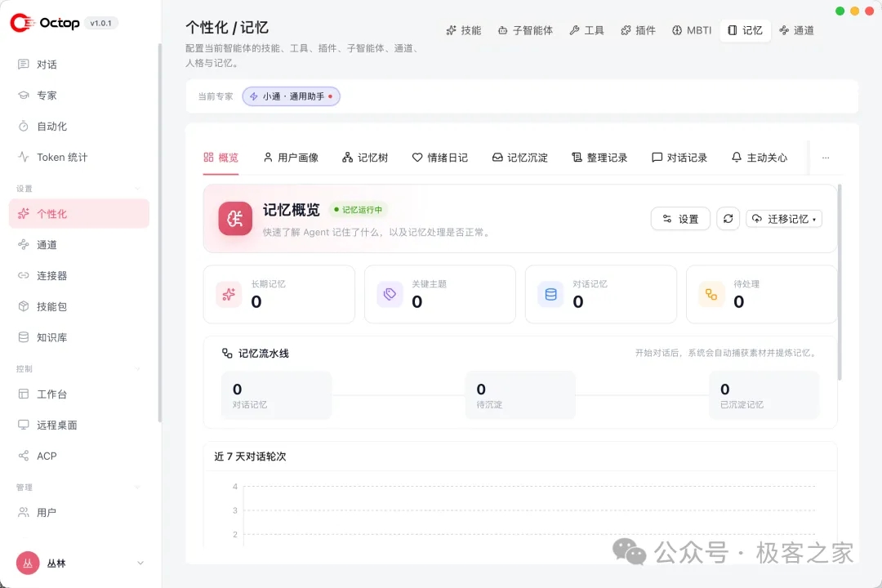This screenshot has width=882, height=588.
Task: Switch to the top 通道 tab
Action: click(x=796, y=30)
